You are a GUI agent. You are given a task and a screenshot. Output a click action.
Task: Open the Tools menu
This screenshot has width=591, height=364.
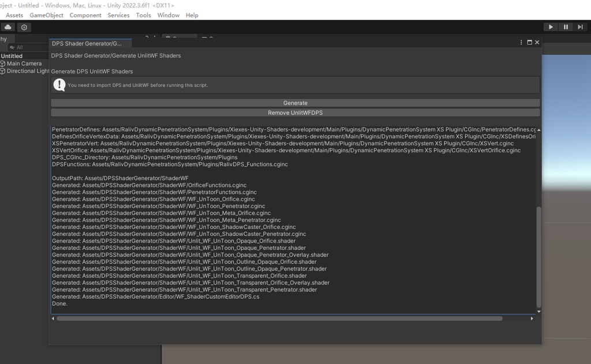[143, 15]
